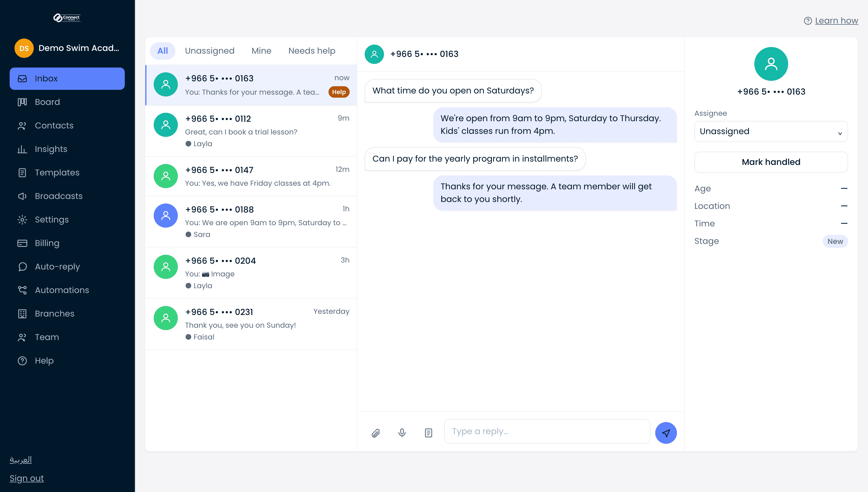The image size is (868, 492).
Task: Open the Billing page
Action: click(x=67, y=243)
